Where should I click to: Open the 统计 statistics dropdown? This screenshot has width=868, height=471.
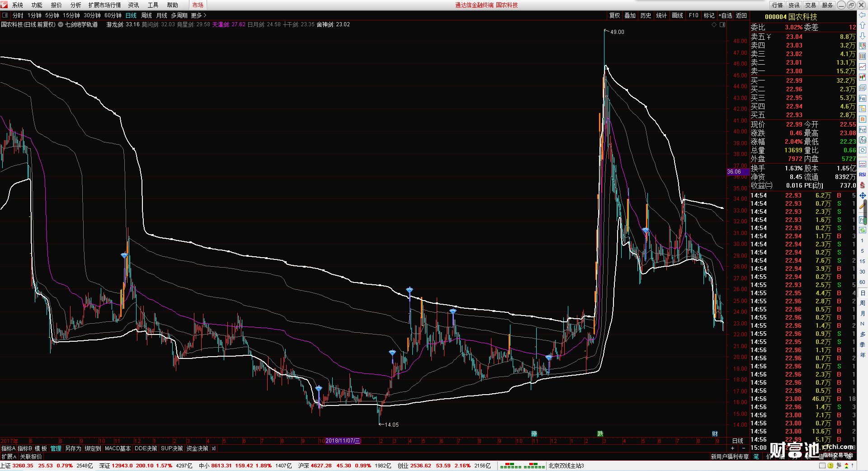click(661, 15)
